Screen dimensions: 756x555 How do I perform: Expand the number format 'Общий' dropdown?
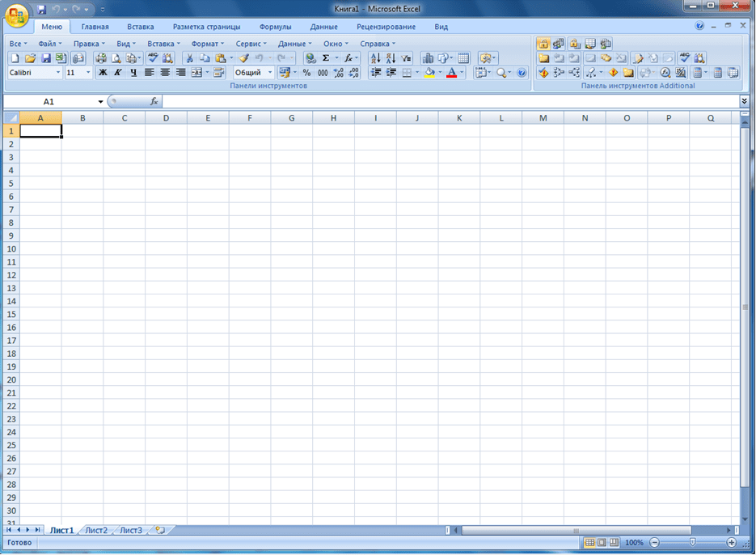click(x=270, y=73)
